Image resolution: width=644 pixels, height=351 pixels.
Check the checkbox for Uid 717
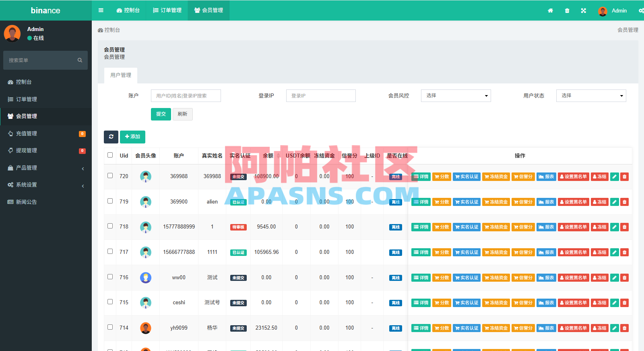click(x=110, y=251)
